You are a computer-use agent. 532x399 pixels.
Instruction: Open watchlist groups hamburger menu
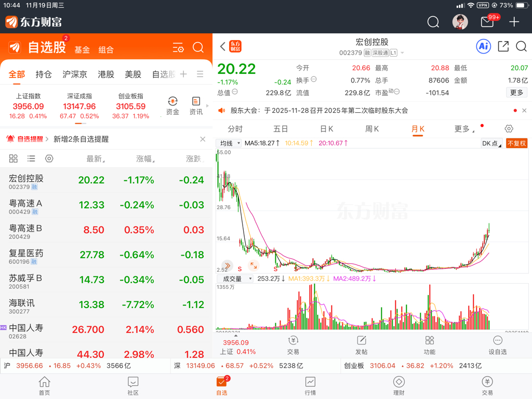(x=200, y=74)
